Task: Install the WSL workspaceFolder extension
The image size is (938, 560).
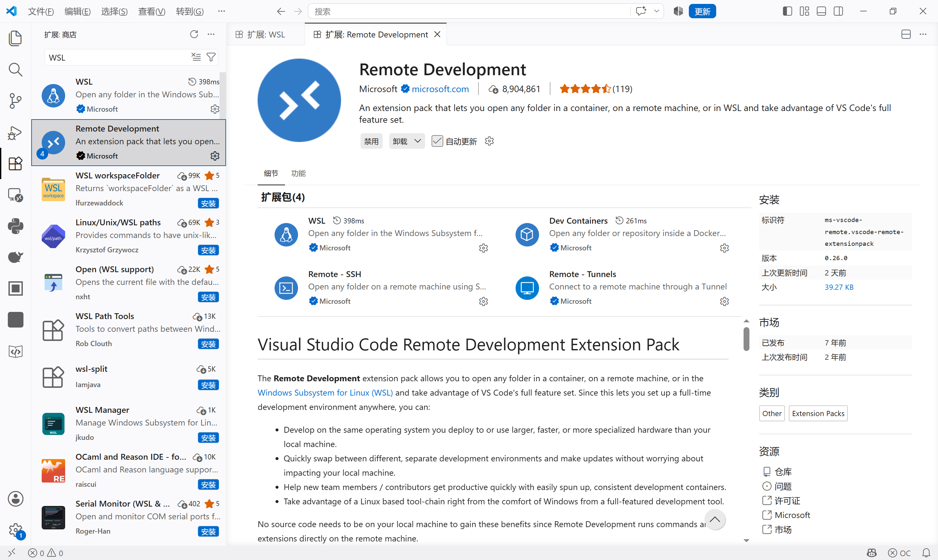Action: pos(208,203)
